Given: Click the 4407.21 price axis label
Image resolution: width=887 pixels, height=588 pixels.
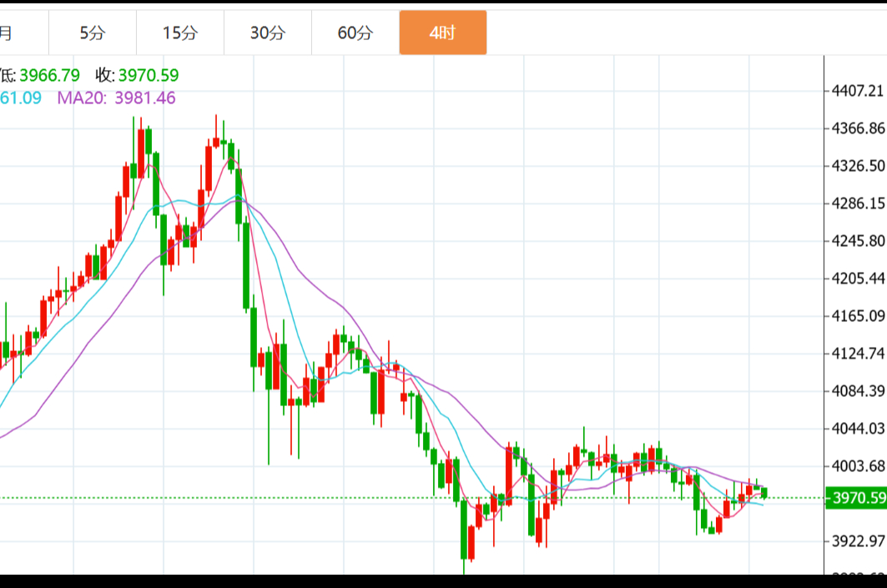Looking at the screenshot, I should [x=858, y=90].
